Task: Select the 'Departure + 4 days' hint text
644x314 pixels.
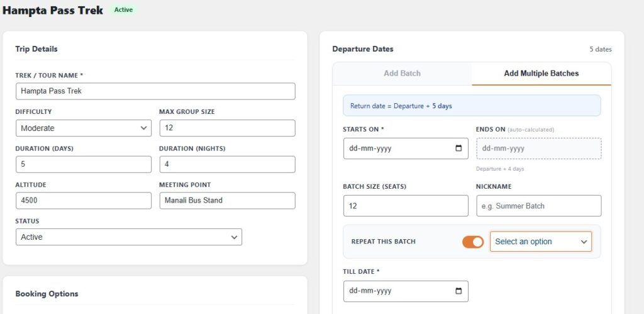Action: [500, 169]
